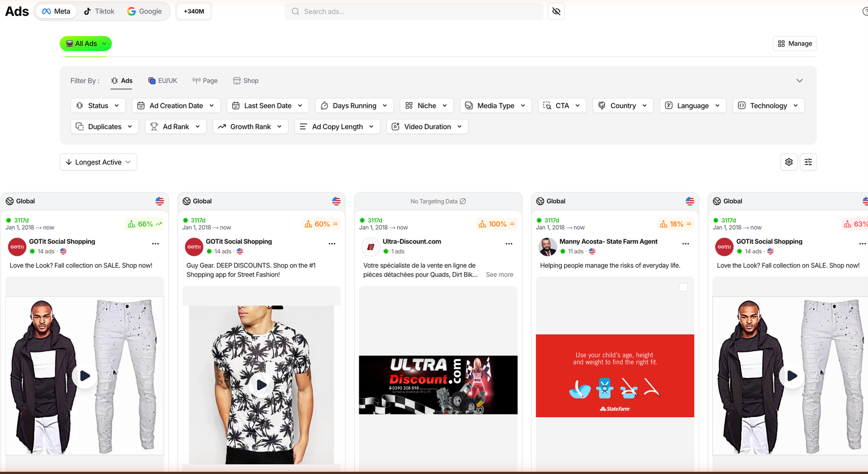This screenshot has width=868, height=474.
Task: Select the EU/UK filter tab
Action: pyautogui.click(x=163, y=80)
